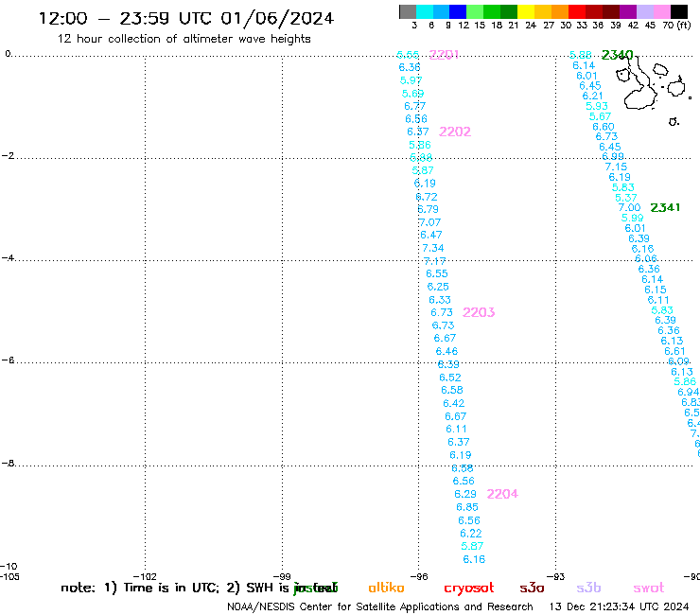Click the pink swot pass label 2204

pyautogui.click(x=502, y=494)
